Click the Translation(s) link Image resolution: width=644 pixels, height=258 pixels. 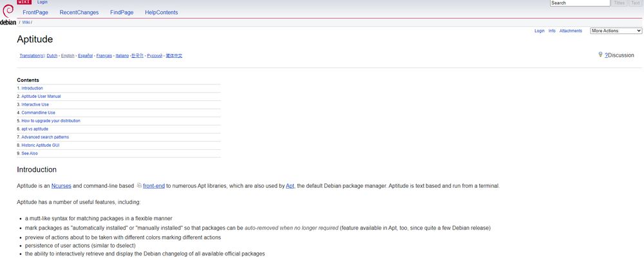[32, 56]
